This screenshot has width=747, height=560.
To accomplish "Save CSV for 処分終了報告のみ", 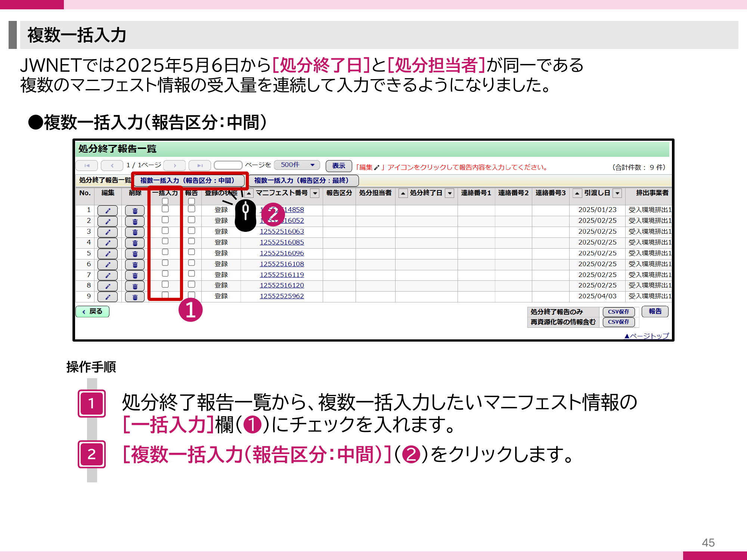I will (x=619, y=312).
